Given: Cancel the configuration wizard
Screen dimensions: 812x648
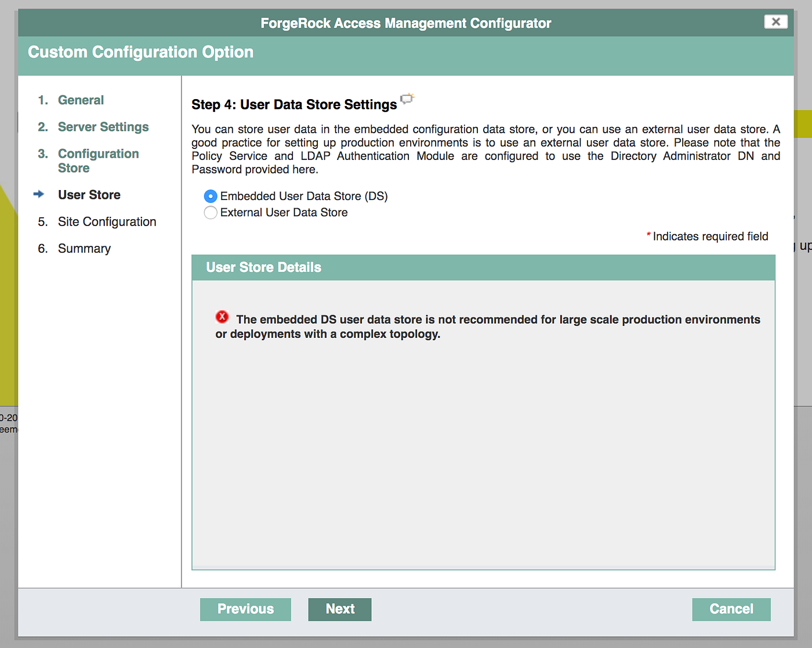Looking at the screenshot, I should tap(731, 609).
